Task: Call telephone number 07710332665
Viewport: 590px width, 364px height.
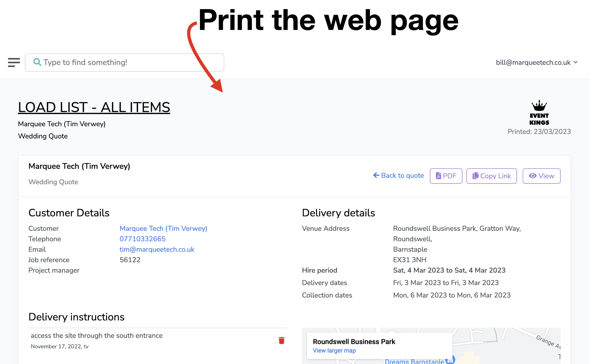Action: (142, 239)
